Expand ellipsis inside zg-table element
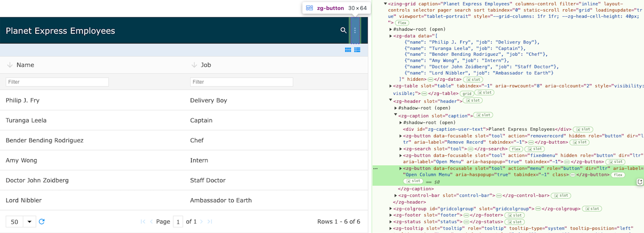The width and height of the screenshot is (644, 233). tap(423, 93)
